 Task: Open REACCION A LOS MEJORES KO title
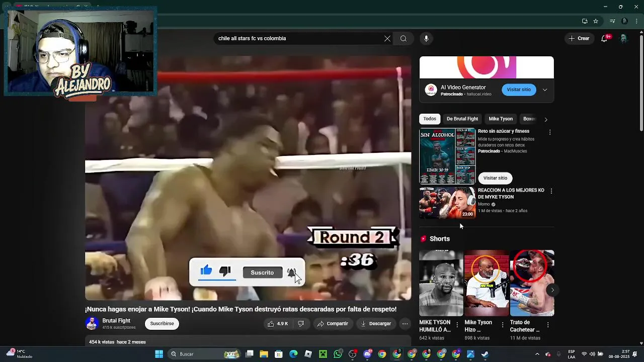pos(511,194)
